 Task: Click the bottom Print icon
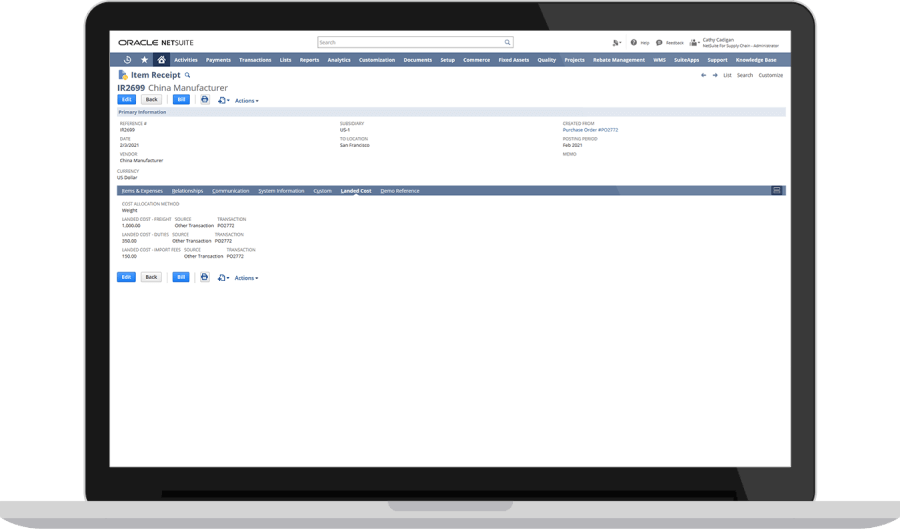pos(204,277)
